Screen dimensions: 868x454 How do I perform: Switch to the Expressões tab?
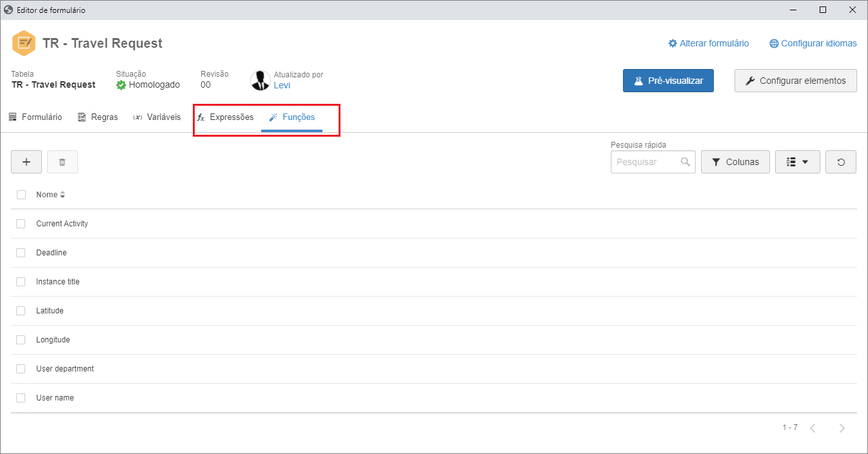pyautogui.click(x=225, y=117)
